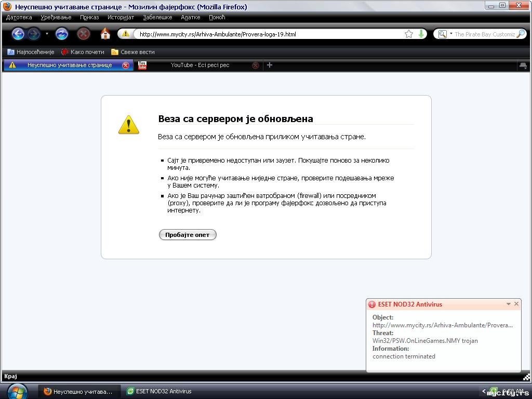Viewport: 532px width, 399px height.
Task: Click the green download arrow icon
Action: 421,34
